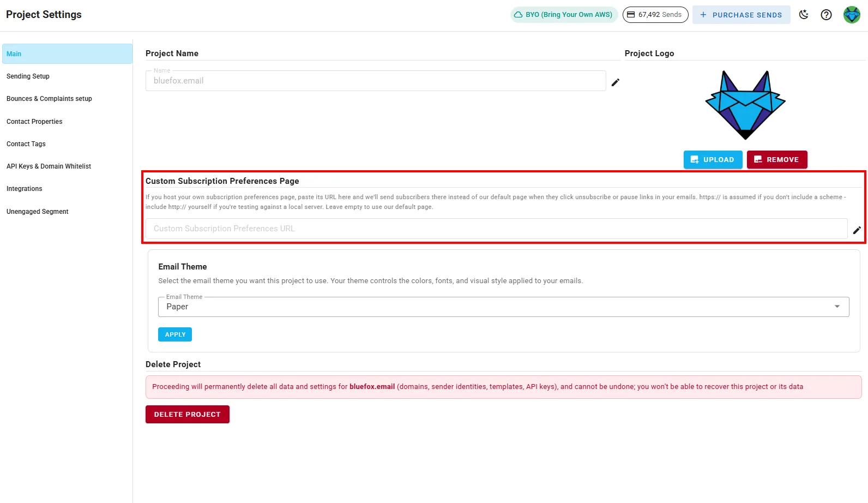Screen dimensions: 868x503
Task: Open Contact Tags section
Action: [x=67, y=144]
